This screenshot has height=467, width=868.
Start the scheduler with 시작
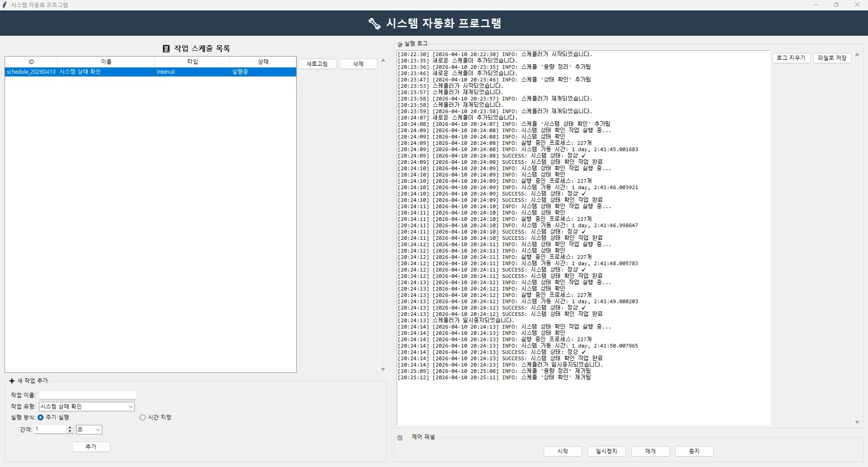coord(562,451)
